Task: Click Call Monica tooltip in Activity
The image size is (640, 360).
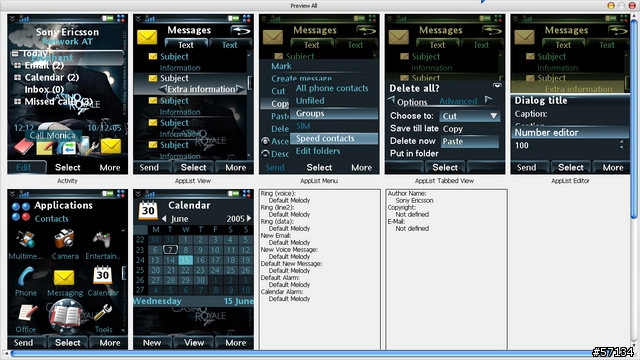Action: pos(53,136)
